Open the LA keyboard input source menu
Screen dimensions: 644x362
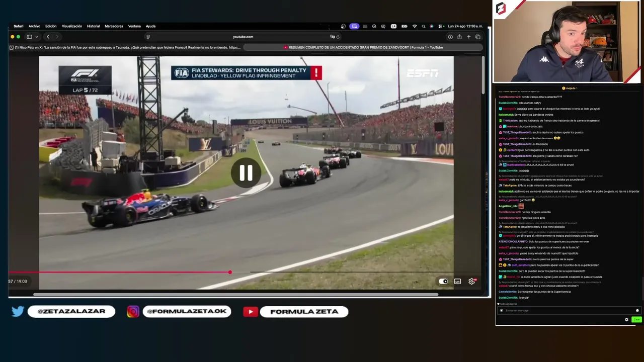tap(393, 26)
